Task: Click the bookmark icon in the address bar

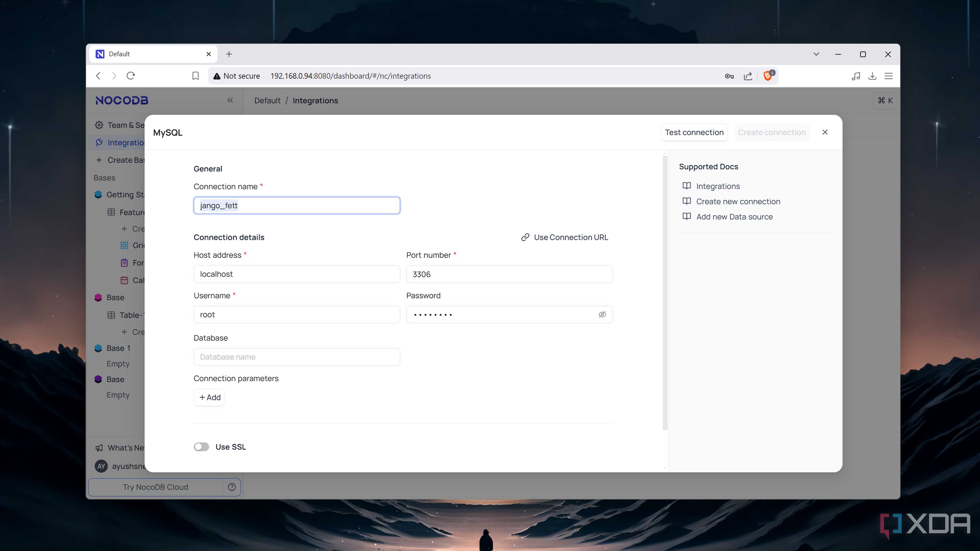Action: coord(195,76)
